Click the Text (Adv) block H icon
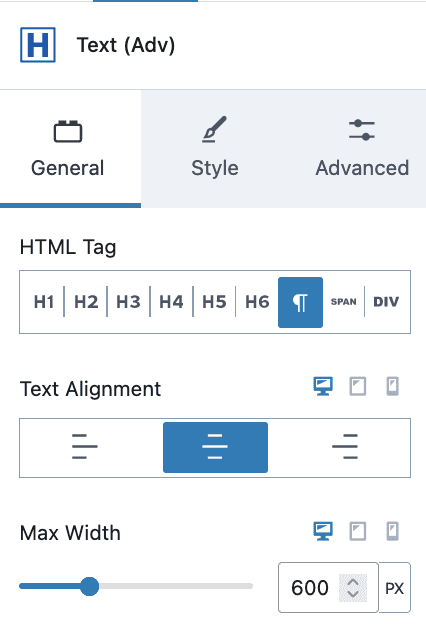 [x=38, y=45]
